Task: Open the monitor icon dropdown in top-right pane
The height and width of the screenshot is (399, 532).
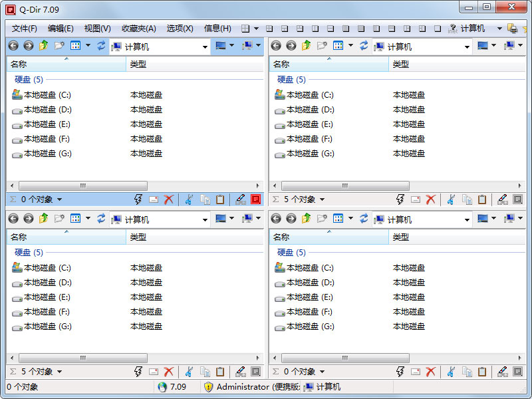Action: coord(493,45)
